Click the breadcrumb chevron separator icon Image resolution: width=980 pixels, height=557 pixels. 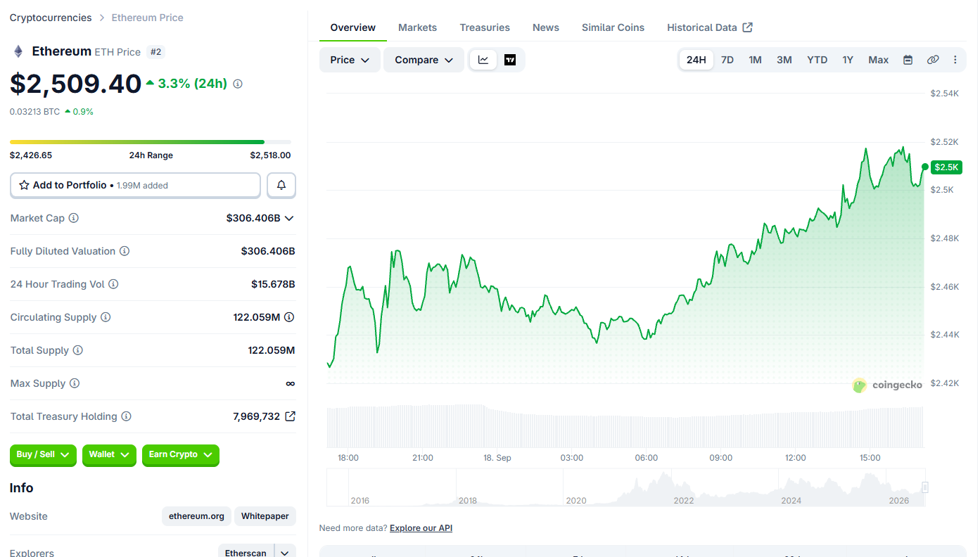tap(102, 18)
